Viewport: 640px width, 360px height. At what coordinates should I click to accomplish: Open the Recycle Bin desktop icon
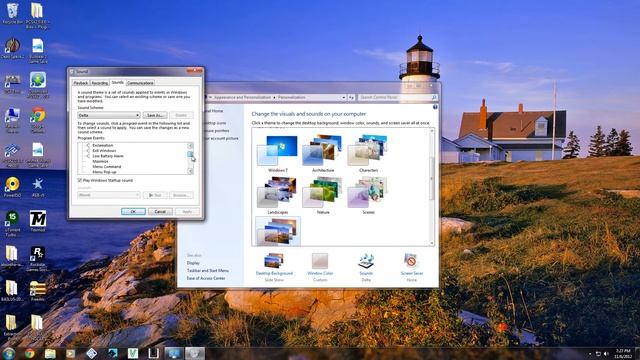click(12, 13)
